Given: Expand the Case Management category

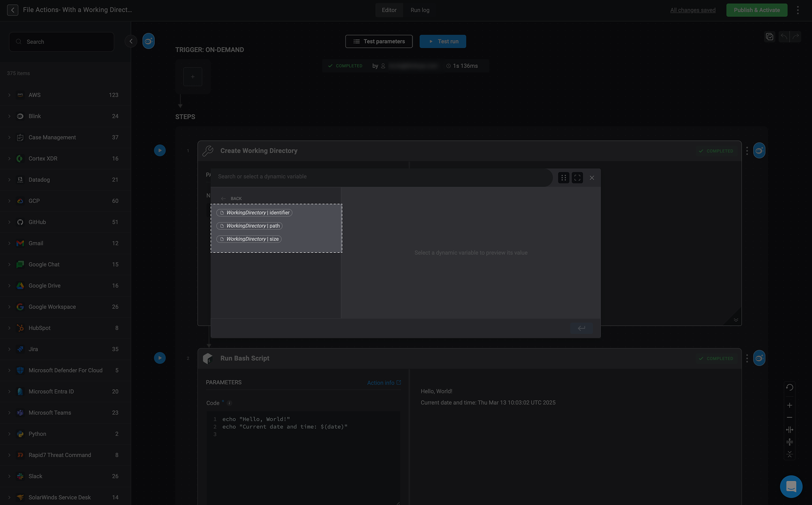Looking at the screenshot, I should 9,137.
